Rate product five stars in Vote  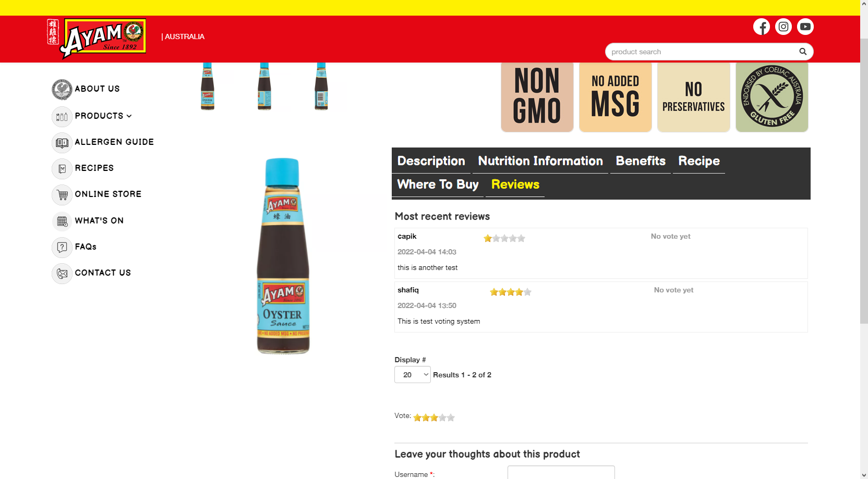(x=451, y=417)
